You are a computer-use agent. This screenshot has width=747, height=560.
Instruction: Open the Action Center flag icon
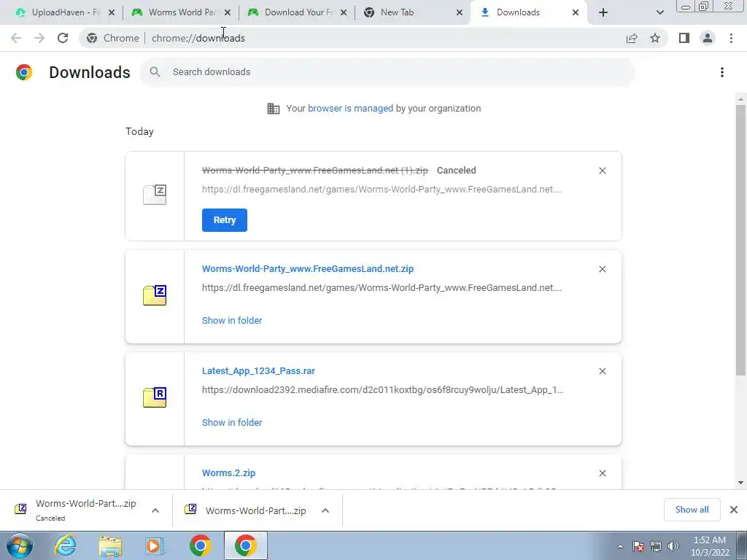coord(638,546)
